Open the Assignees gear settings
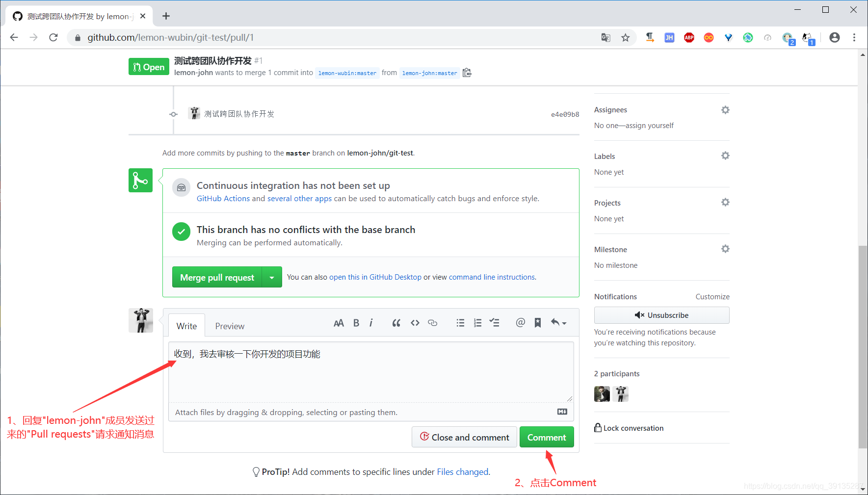Screen dimensions: 868x495 [x=725, y=110]
